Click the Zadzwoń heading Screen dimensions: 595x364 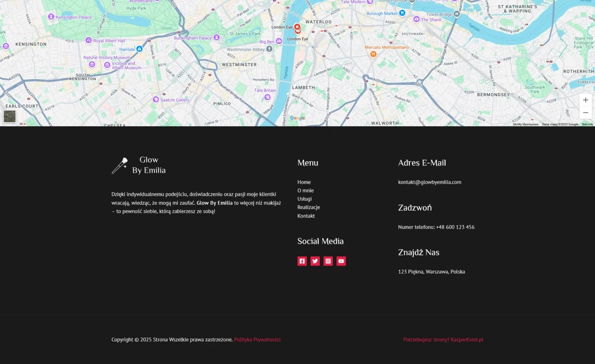(415, 208)
